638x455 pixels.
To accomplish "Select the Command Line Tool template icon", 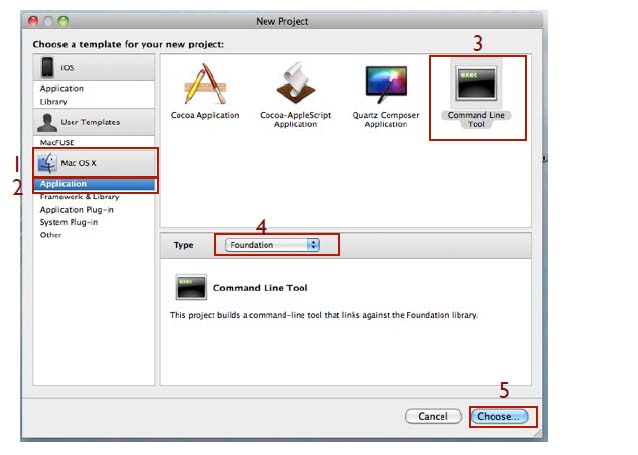I will point(476,83).
